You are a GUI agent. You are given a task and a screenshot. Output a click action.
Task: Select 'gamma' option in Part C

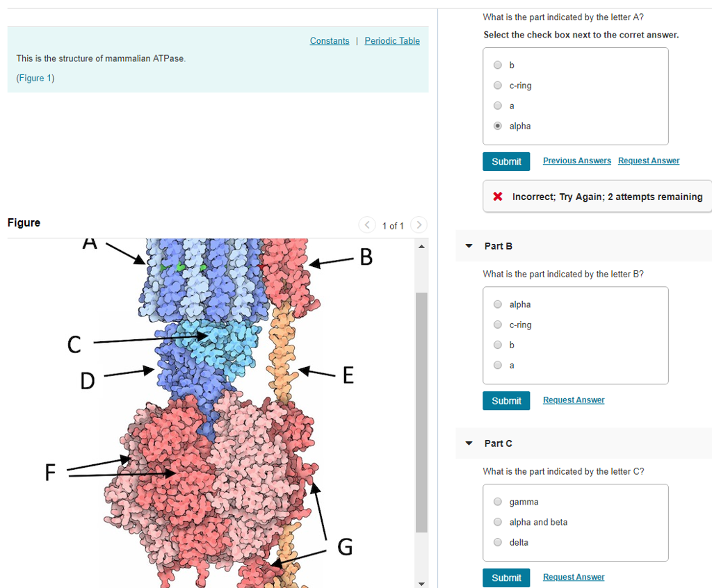pyautogui.click(x=498, y=502)
